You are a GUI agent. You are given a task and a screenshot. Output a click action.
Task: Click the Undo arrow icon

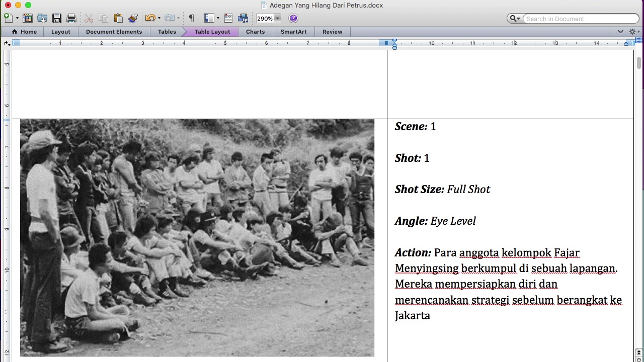click(x=149, y=18)
